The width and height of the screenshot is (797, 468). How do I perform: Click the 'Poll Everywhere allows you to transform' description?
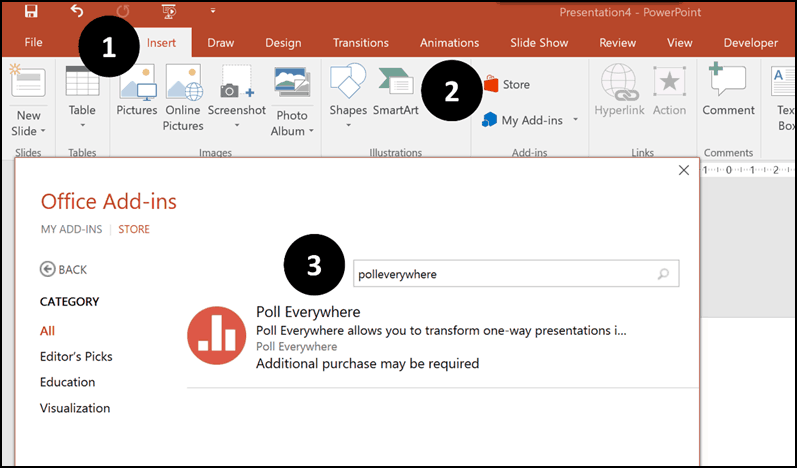(441, 331)
